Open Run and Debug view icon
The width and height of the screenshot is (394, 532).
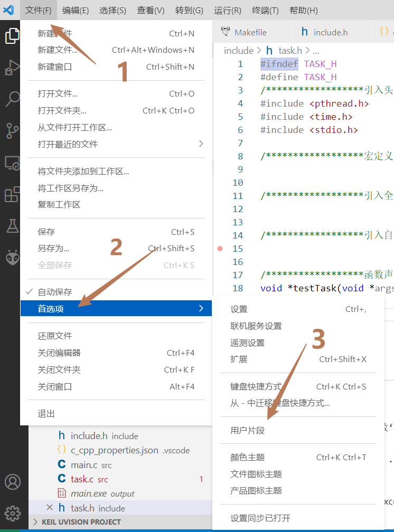point(12,68)
